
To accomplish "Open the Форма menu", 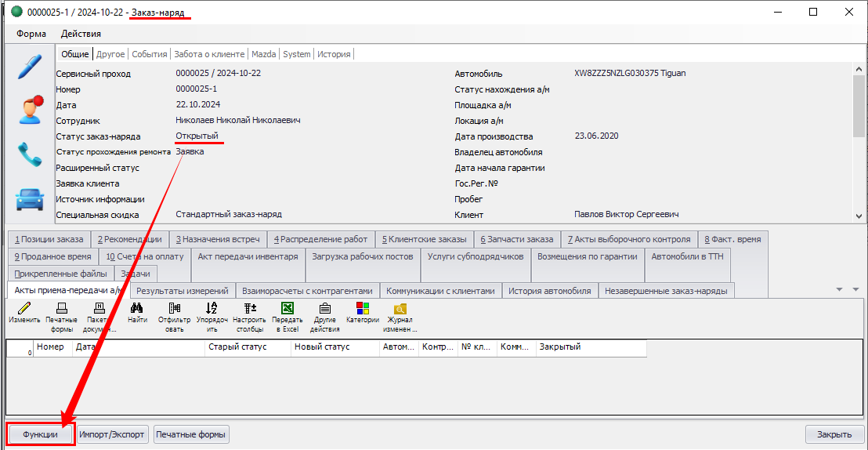I will 31,34.
